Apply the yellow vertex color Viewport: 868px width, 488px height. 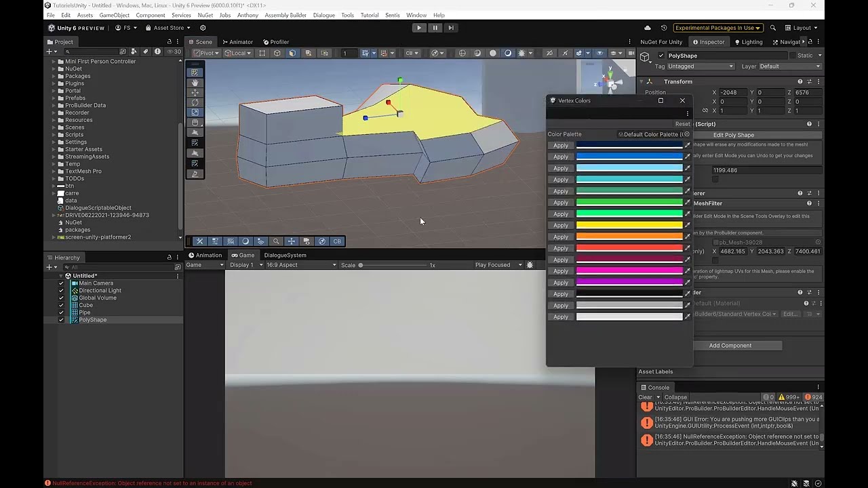point(561,226)
